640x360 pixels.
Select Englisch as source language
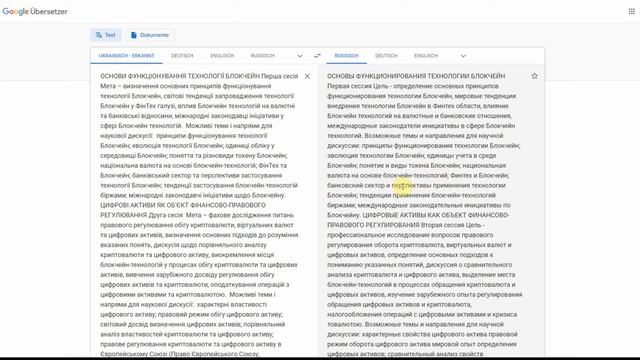[222, 56]
